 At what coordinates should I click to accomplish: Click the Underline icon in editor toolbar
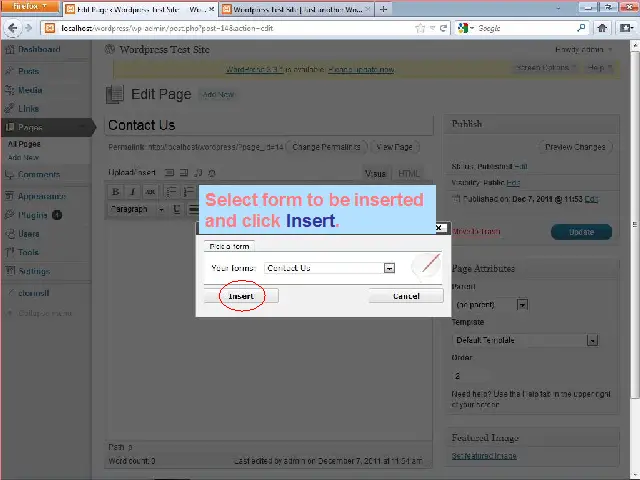[x=177, y=210]
